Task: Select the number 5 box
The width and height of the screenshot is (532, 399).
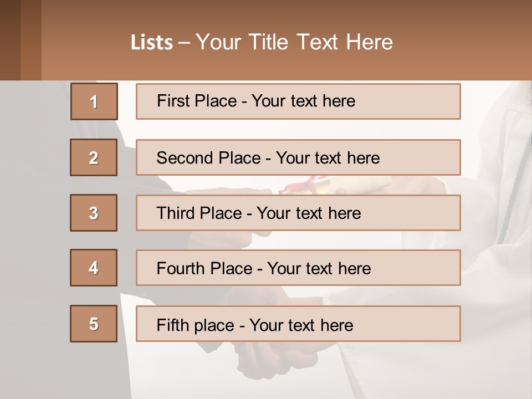Action: pos(94,324)
